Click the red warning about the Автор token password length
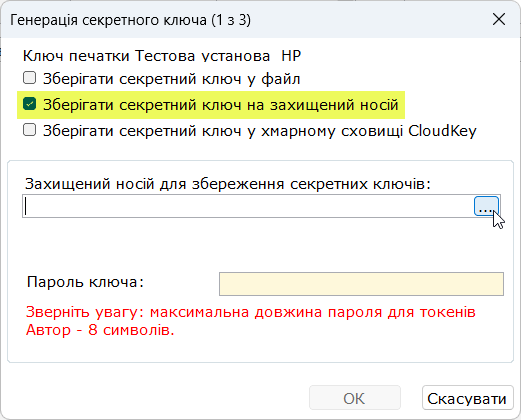This screenshot has width=521, height=420. point(251,321)
